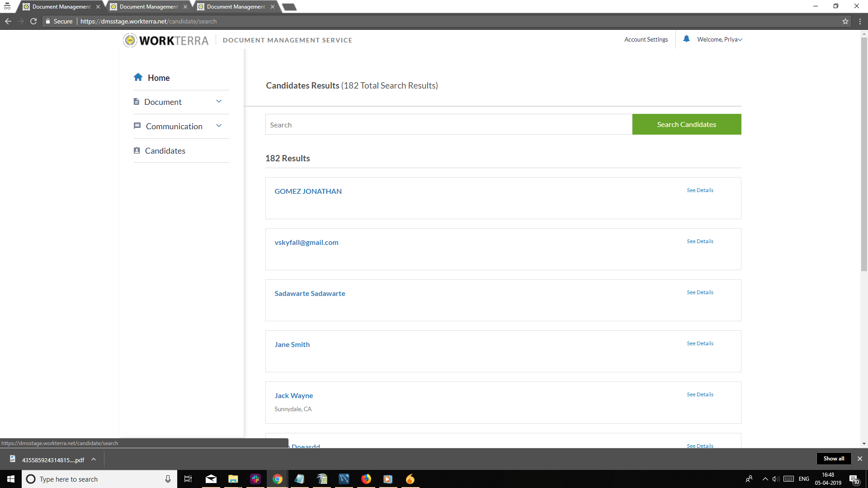Click the candidate Search input field
This screenshot has height=488, width=868.
point(448,125)
